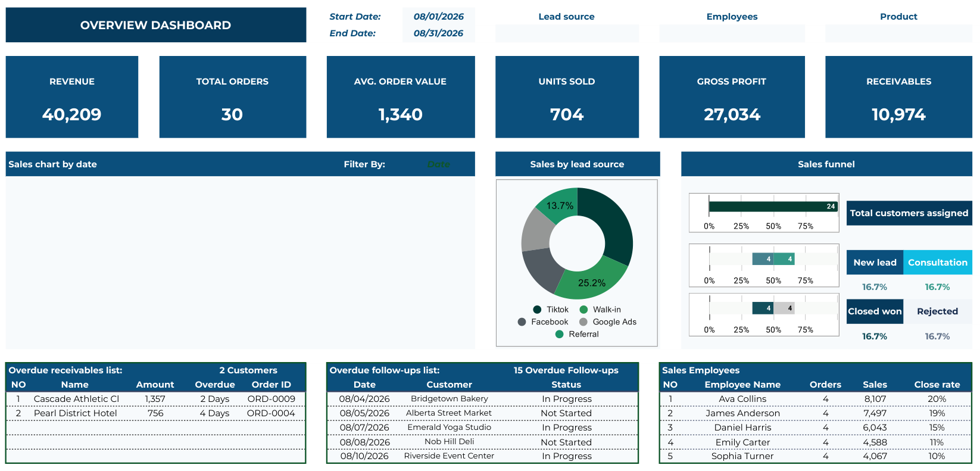This screenshot has width=980, height=471.
Task: Select employee Emily Carter
Action: [x=742, y=442]
